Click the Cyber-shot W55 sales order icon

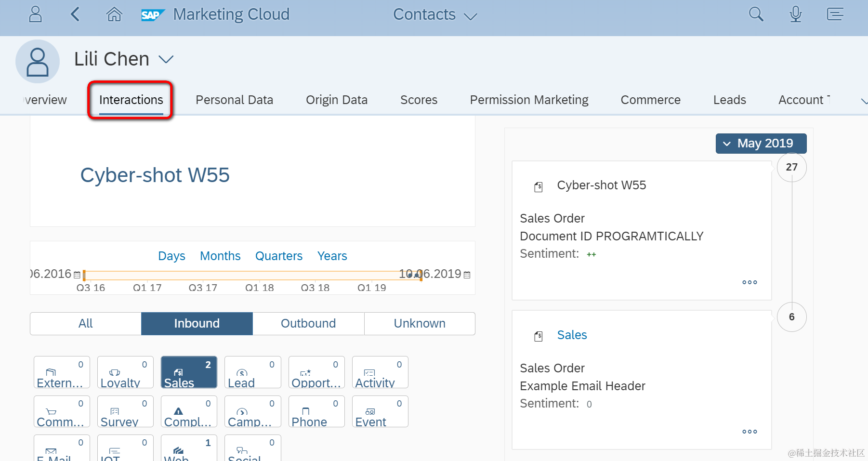point(539,187)
